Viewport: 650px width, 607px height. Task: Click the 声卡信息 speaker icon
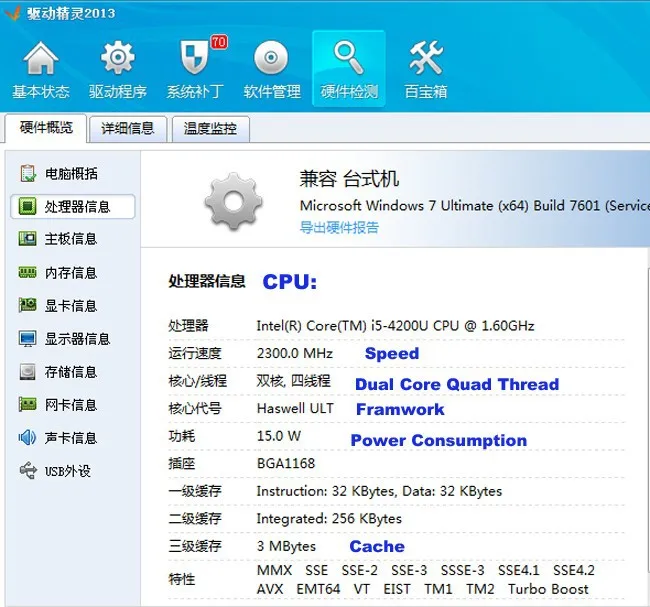tap(28, 437)
